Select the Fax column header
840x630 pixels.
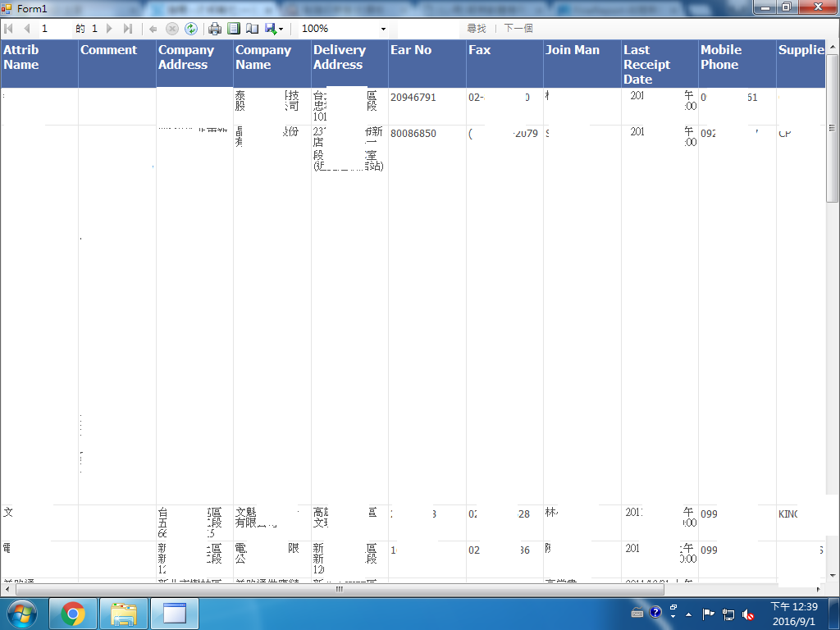(504, 64)
